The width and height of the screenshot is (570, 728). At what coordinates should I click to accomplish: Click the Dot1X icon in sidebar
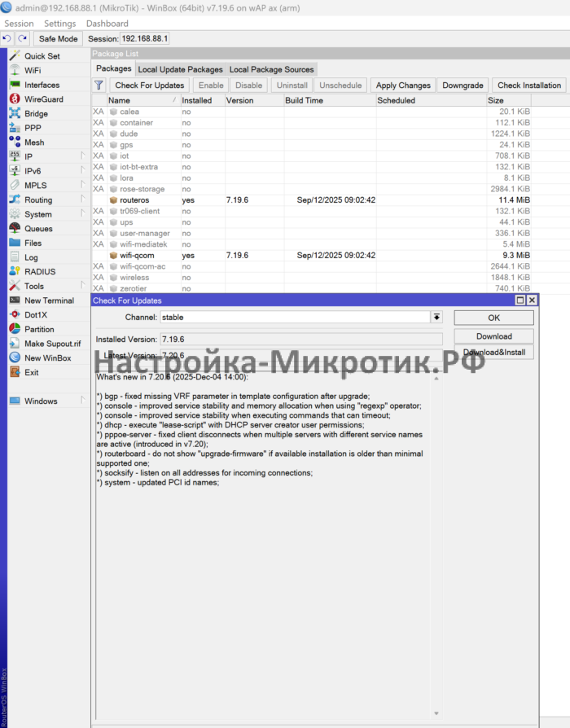15,315
